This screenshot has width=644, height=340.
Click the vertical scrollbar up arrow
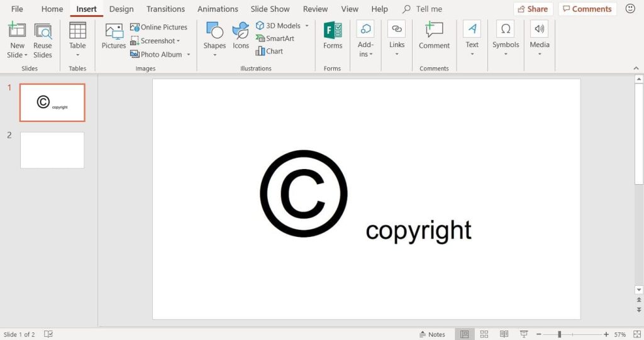(x=639, y=79)
